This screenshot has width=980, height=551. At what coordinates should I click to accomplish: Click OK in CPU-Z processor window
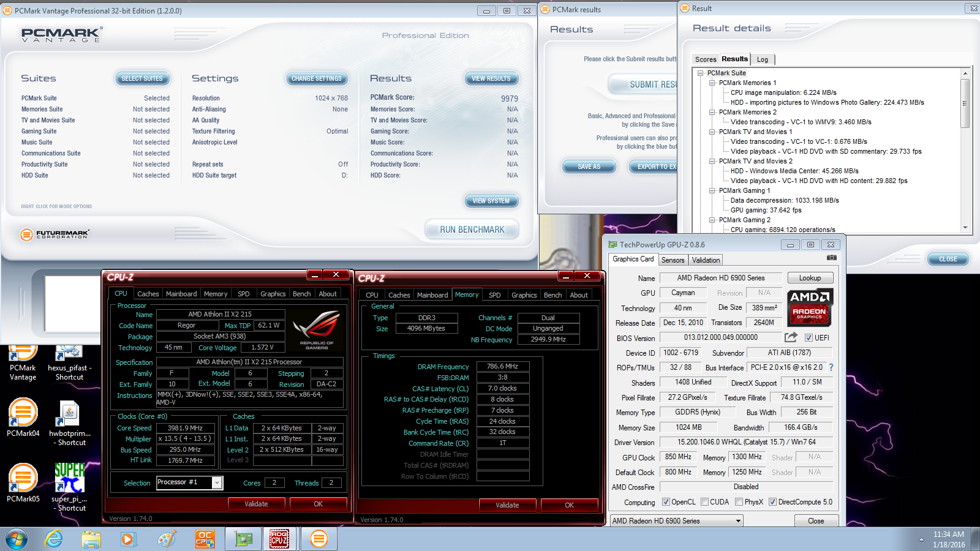(318, 504)
